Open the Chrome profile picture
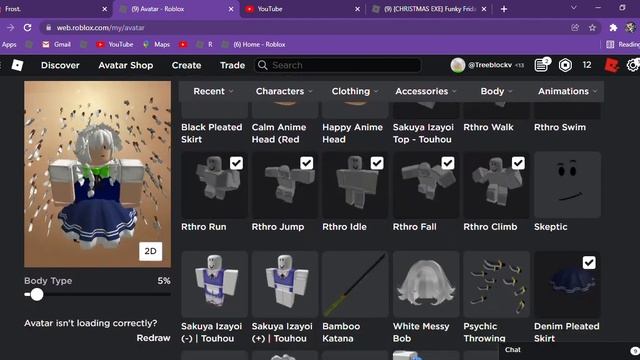640x360 pixels. pyautogui.click(x=630, y=28)
